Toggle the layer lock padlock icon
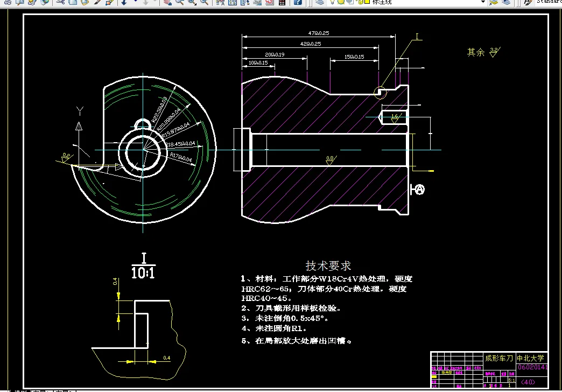562x392 pixels. pos(360,2)
